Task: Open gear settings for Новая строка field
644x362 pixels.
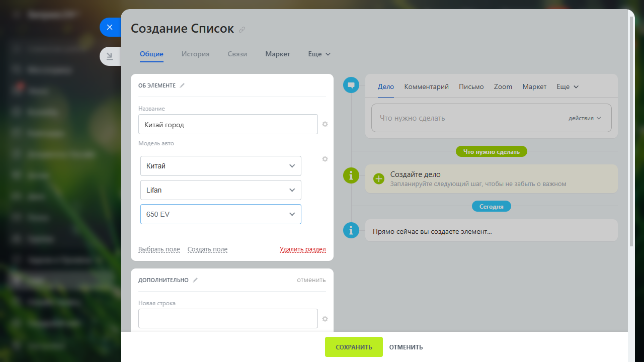Action: click(x=325, y=319)
